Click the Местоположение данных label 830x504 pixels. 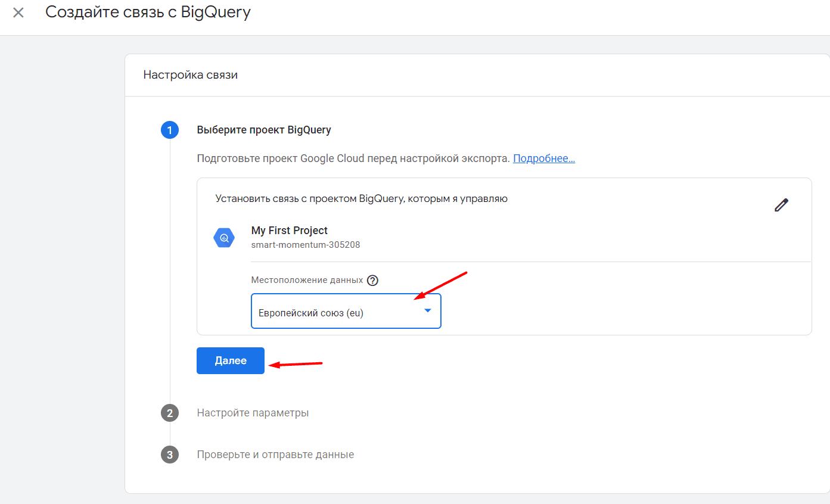click(307, 281)
